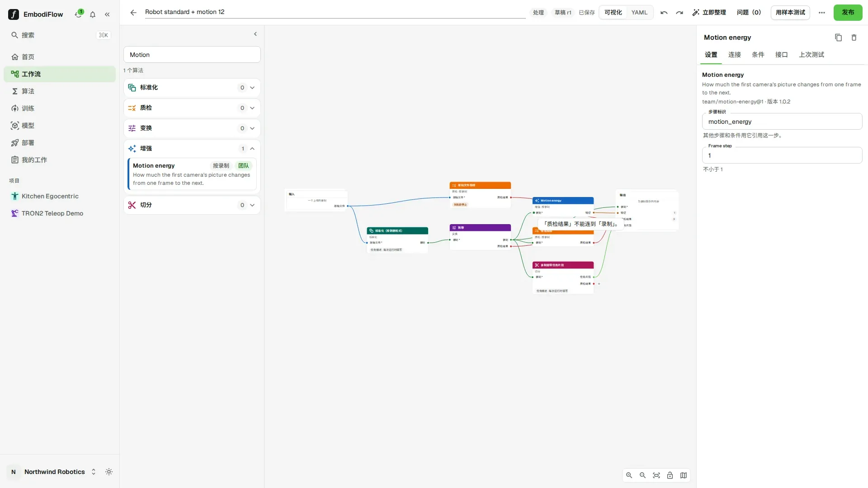The height and width of the screenshot is (488, 868).
Task: Toggle the canvas minimap icon
Action: [x=684, y=475]
